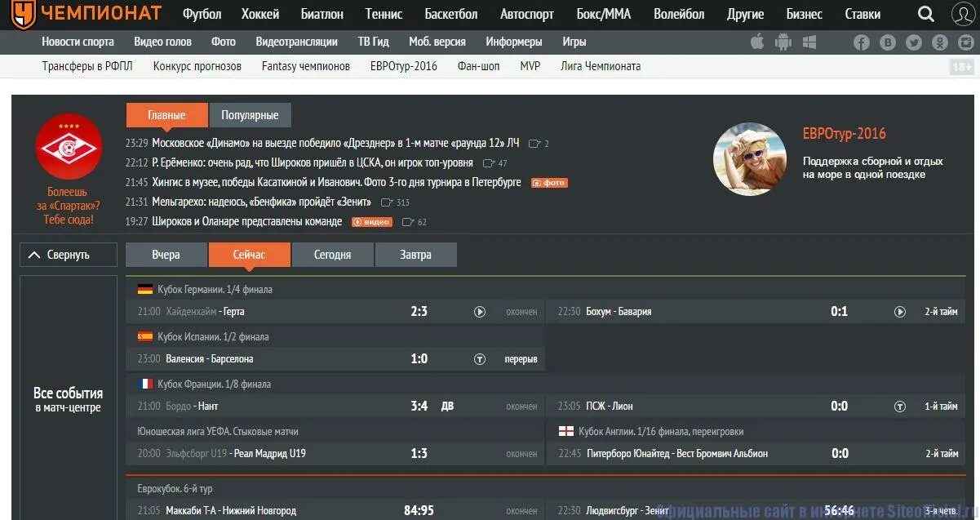Open the VK social icon
The image size is (980, 520).
pos(888,42)
